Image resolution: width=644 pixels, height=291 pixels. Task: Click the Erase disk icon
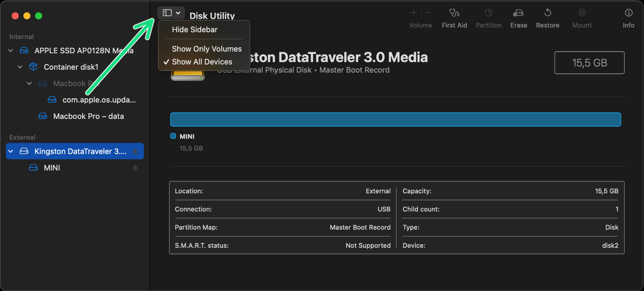(x=518, y=13)
